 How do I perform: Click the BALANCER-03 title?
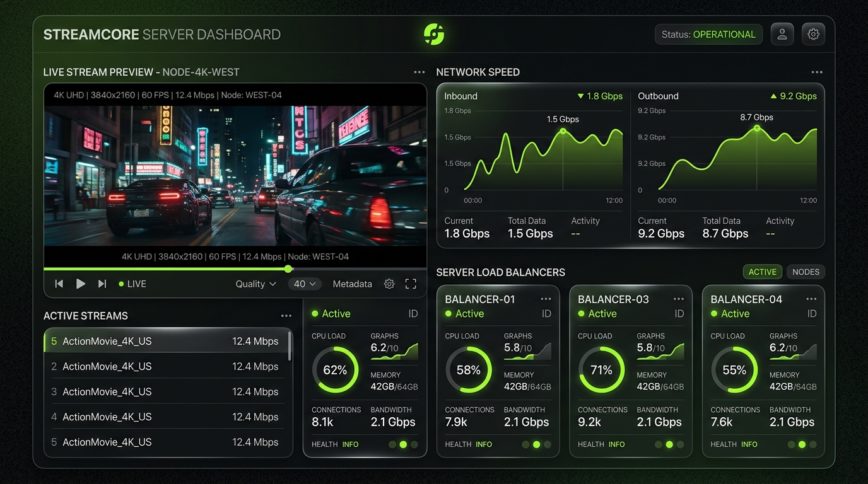click(613, 299)
